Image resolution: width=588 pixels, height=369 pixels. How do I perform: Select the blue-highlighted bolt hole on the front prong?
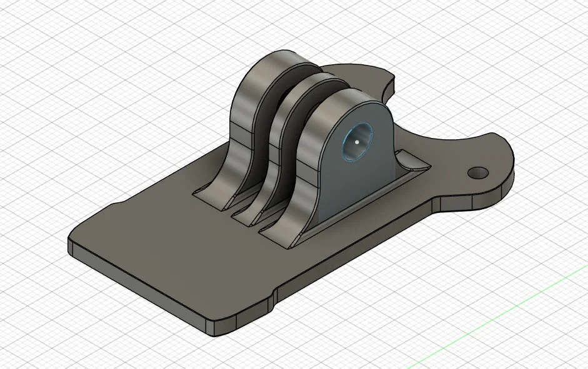(x=357, y=142)
